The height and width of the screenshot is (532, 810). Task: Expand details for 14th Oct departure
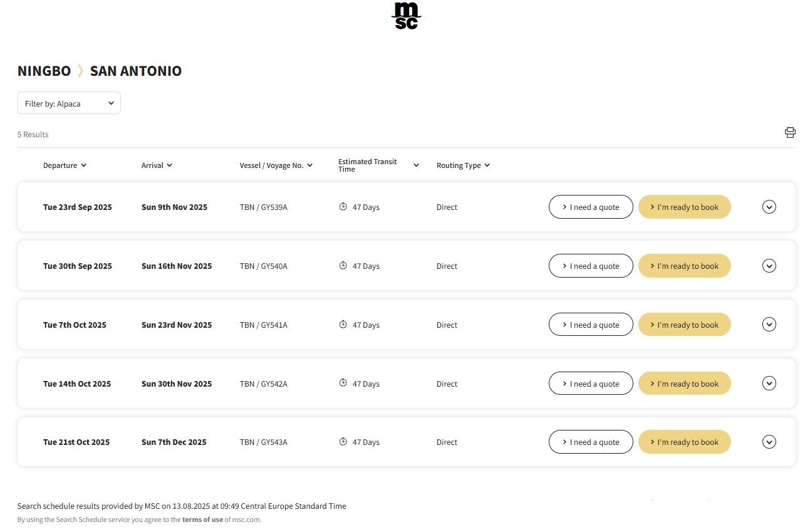point(769,383)
